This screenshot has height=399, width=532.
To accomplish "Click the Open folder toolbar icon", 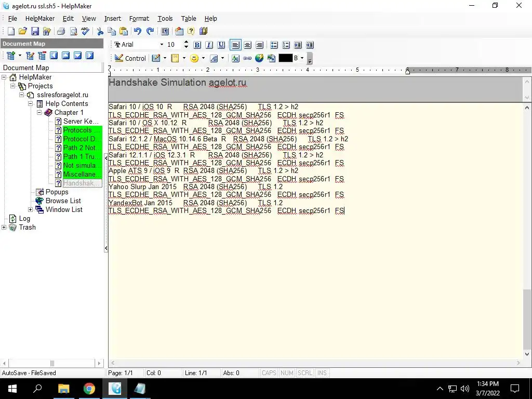I will point(23,31).
